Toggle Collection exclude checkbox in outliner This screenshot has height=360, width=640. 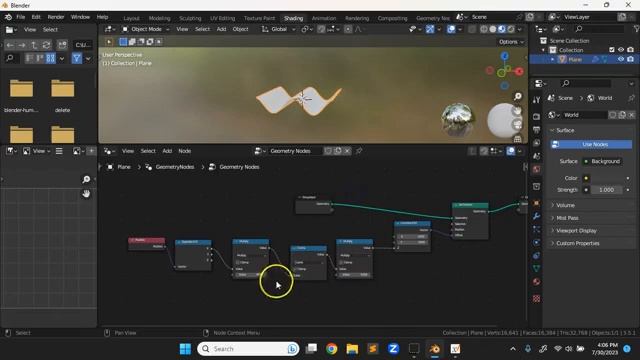611,50
